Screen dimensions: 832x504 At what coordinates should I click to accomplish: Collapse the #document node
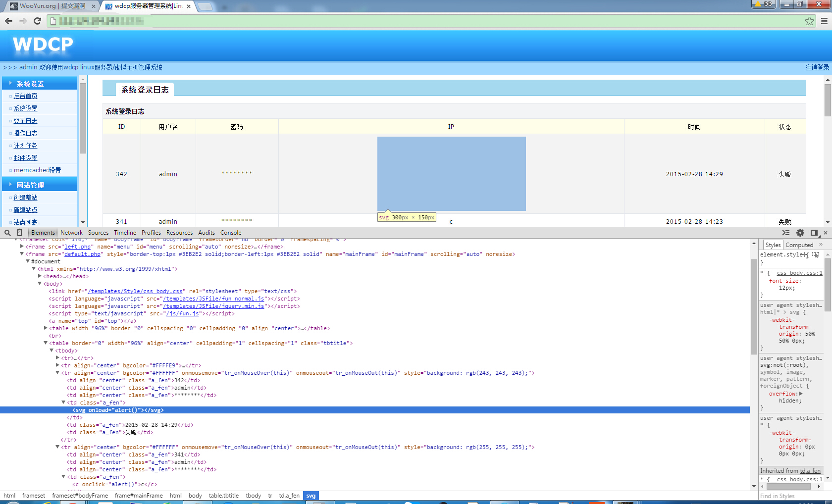click(x=28, y=261)
